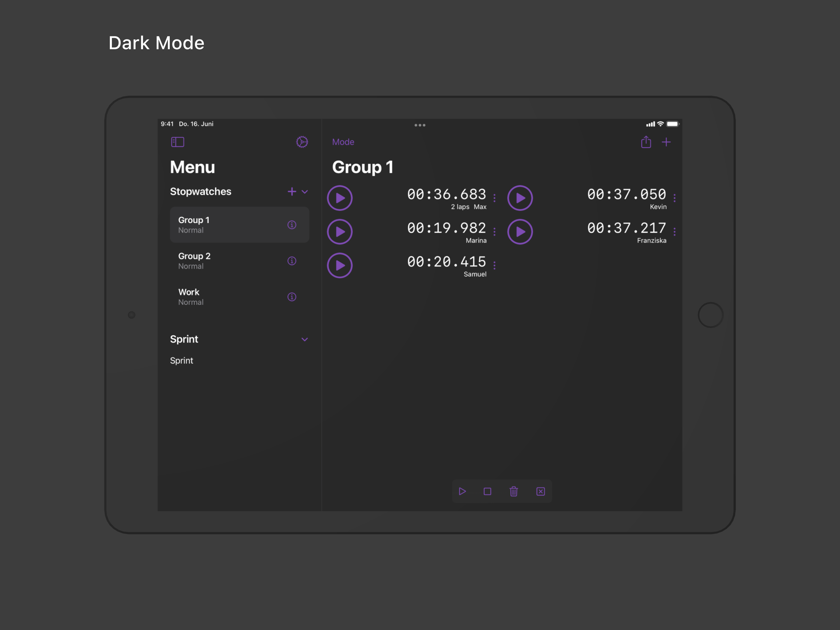
Task: Share Group 1 using the share icon
Action: [646, 142]
